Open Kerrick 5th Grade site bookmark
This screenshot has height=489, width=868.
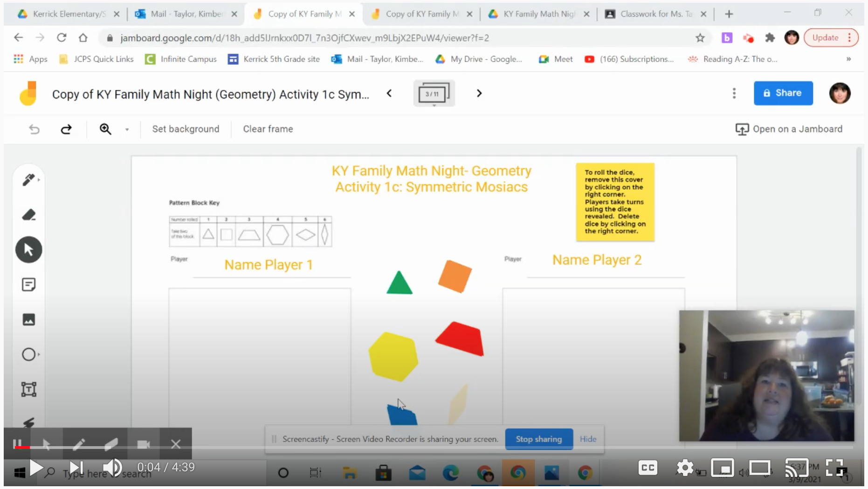pos(274,59)
